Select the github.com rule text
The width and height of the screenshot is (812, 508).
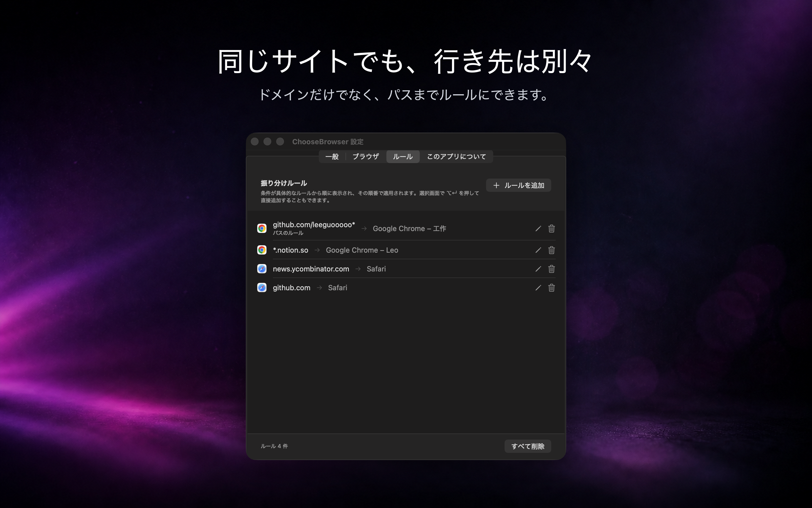(x=291, y=288)
